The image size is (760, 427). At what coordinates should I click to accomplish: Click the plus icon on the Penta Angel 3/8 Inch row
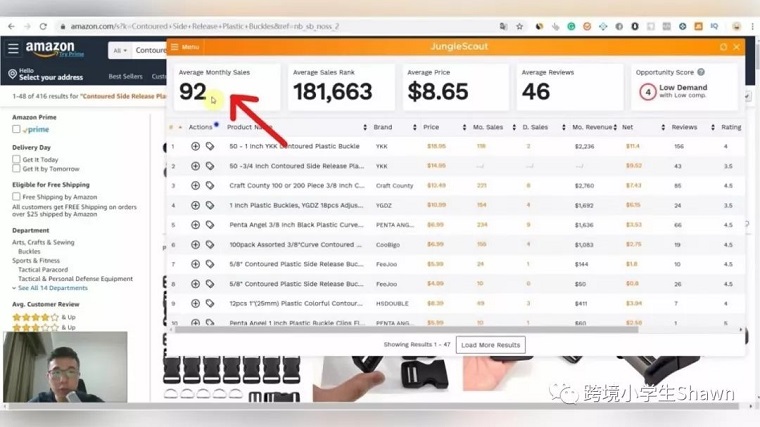pyautogui.click(x=195, y=224)
